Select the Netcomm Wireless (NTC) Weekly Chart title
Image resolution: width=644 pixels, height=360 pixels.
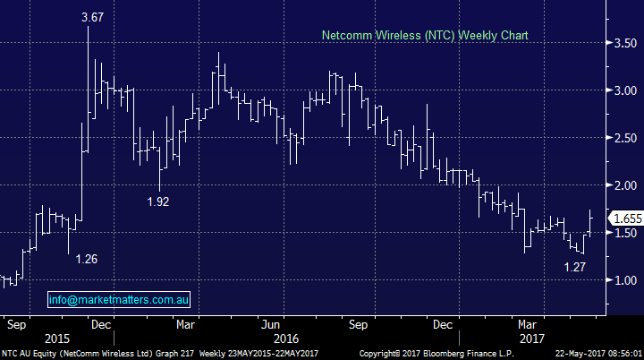[x=425, y=36]
